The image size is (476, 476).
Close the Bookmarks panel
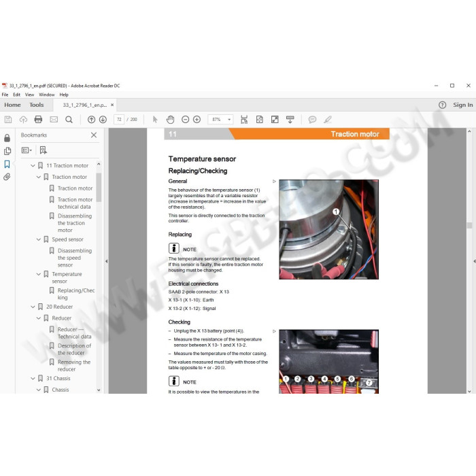[94, 135]
